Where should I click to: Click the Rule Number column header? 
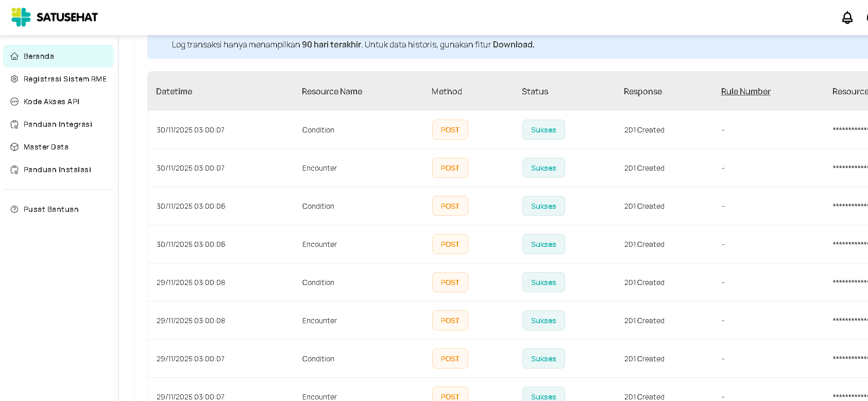(x=745, y=91)
